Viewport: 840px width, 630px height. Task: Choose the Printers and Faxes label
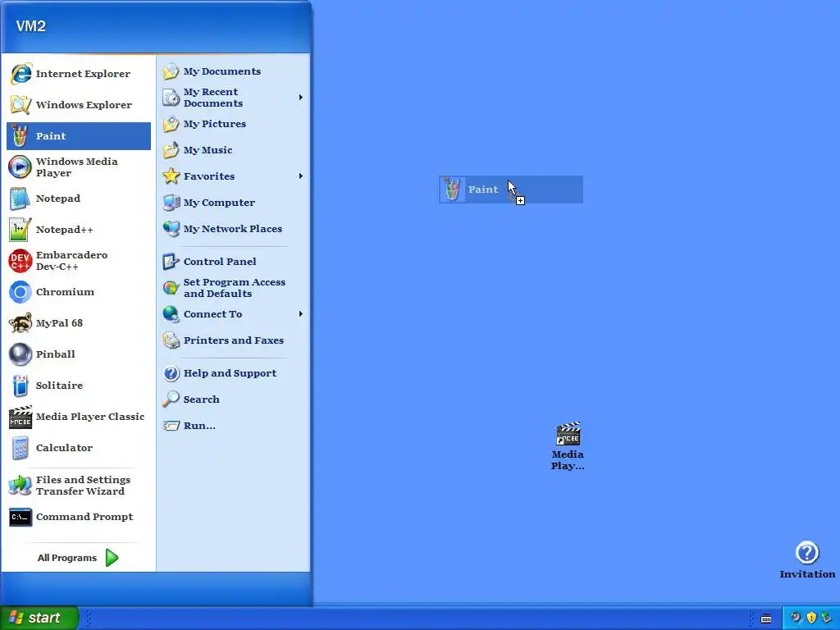(x=234, y=340)
